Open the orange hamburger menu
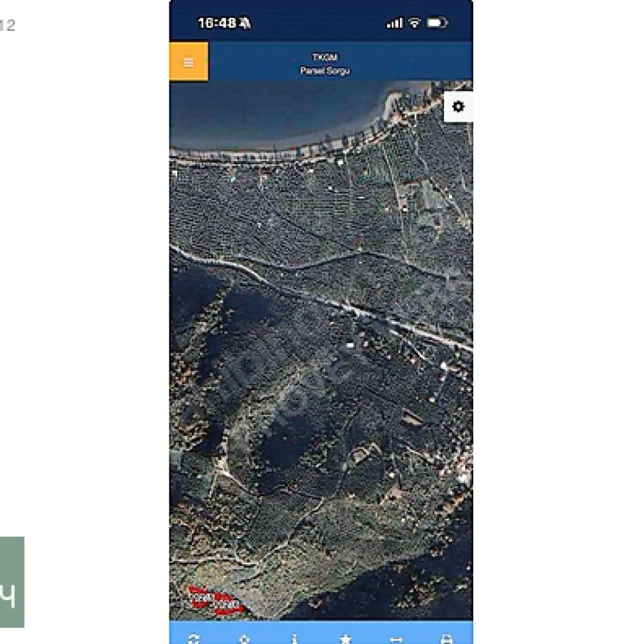Image resolution: width=644 pixels, height=644 pixels. (189, 62)
